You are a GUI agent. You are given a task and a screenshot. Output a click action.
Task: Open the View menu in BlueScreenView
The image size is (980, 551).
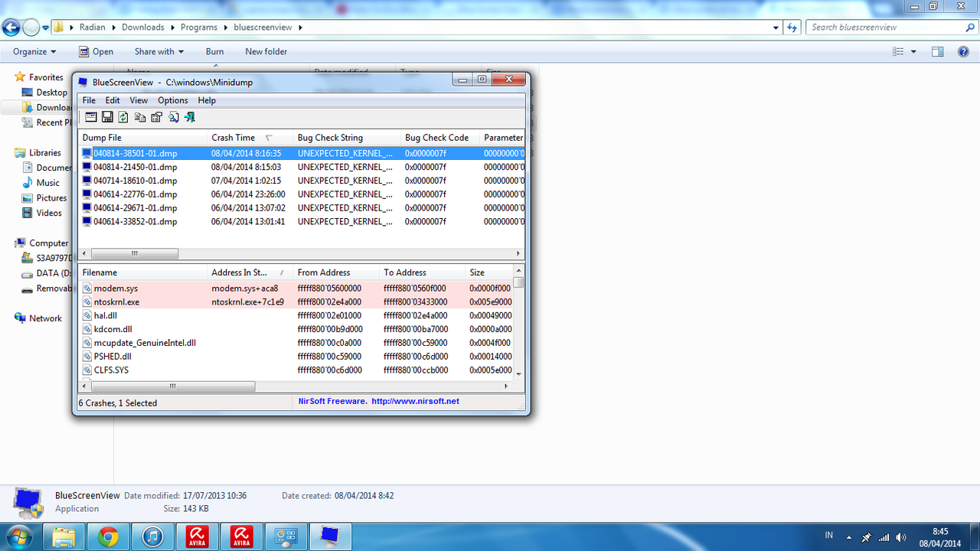(x=139, y=100)
